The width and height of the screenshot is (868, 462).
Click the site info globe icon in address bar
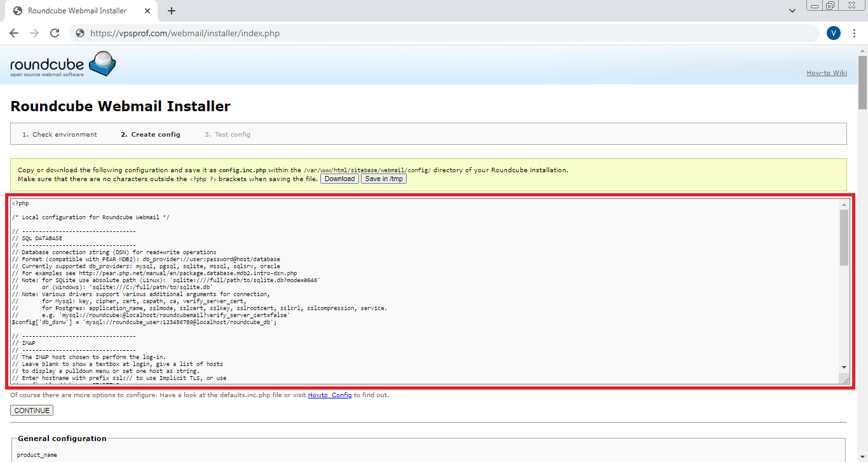(x=79, y=33)
